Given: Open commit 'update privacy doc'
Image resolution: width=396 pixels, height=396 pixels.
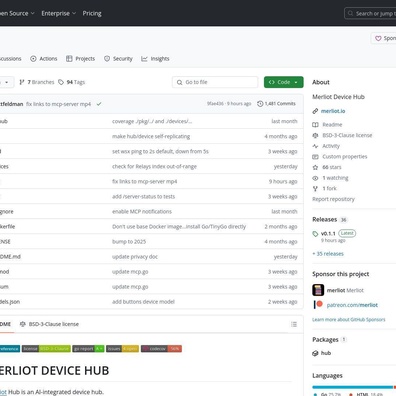Looking at the screenshot, I should click(135, 257).
